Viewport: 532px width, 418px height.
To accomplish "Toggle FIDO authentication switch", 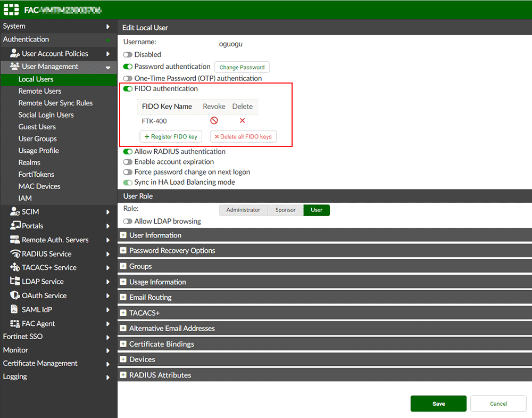I will tap(128, 88).
